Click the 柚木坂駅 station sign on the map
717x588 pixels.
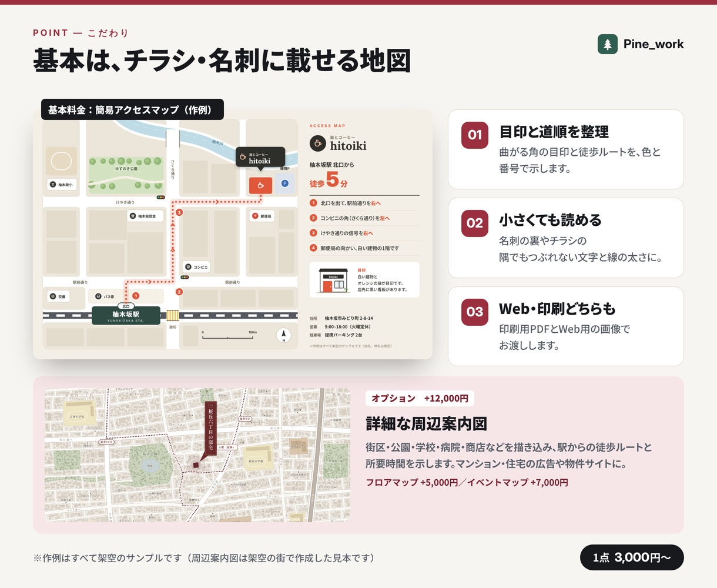[x=126, y=316]
